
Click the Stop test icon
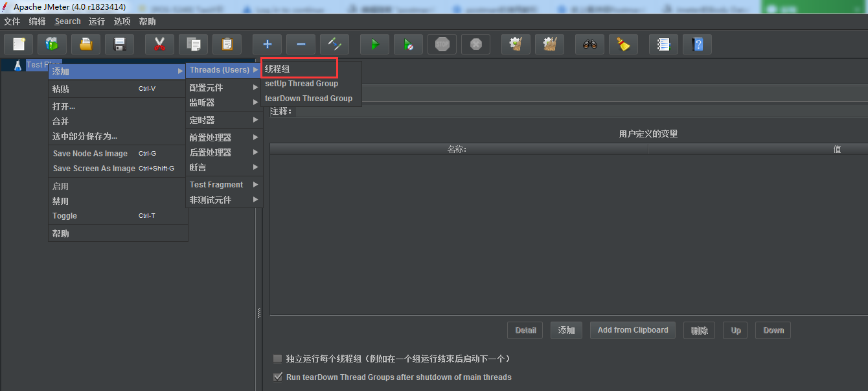click(x=442, y=44)
